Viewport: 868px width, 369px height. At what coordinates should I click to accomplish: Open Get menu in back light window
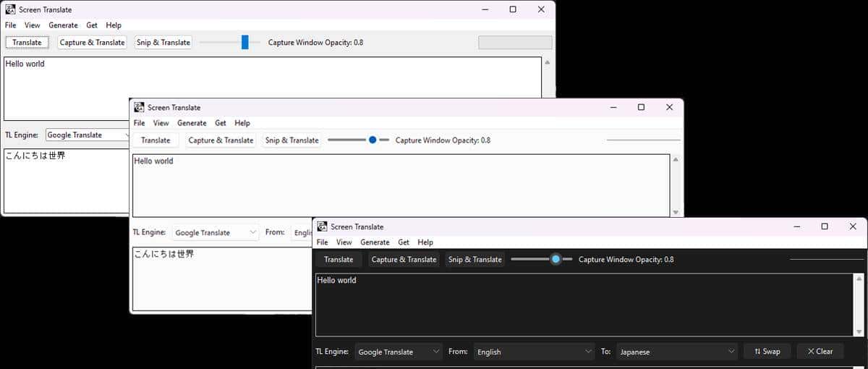click(x=92, y=25)
